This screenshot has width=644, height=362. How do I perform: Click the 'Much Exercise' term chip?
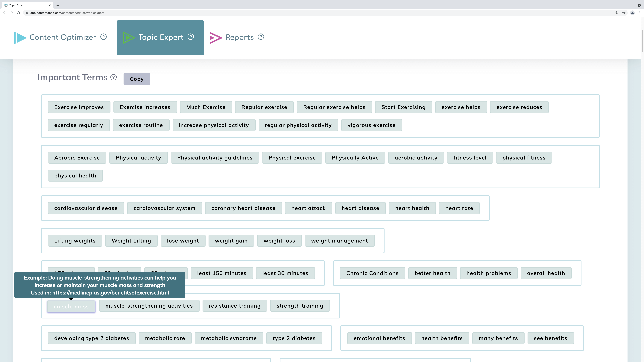click(206, 107)
